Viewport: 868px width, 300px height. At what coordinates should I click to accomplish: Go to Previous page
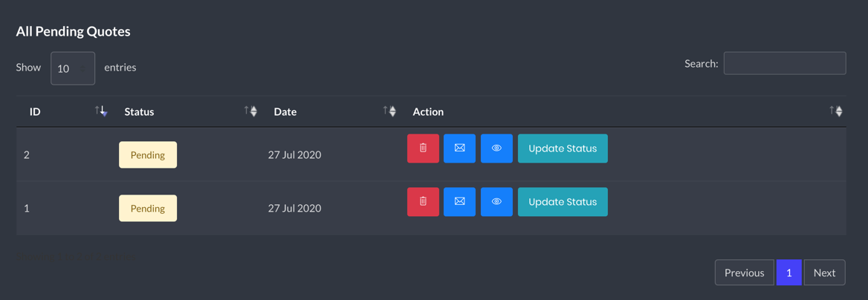744,273
